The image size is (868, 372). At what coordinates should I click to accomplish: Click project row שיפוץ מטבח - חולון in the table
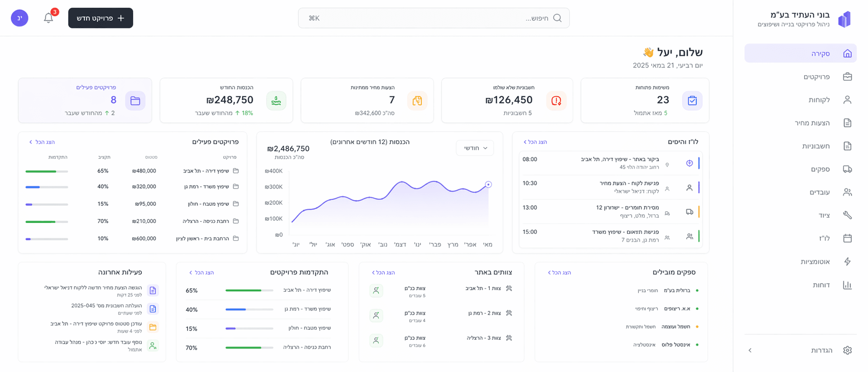pos(132,204)
